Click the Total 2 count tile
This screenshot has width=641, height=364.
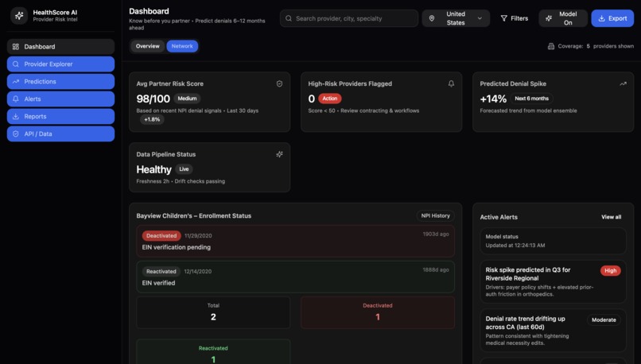click(x=213, y=312)
